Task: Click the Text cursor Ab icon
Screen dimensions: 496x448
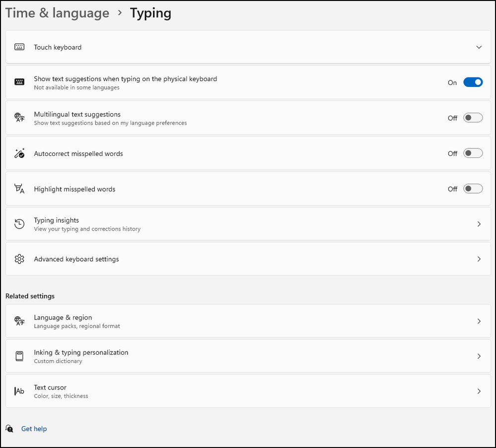Action: pos(19,391)
